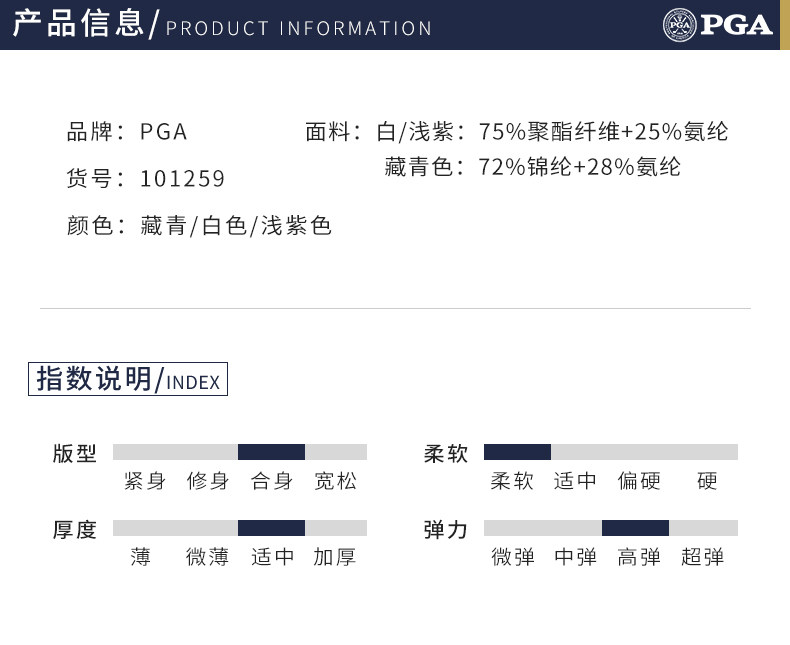Select the 微弹 elasticity label
Image resolution: width=790 pixels, height=645 pixels.
pos(513,557)
